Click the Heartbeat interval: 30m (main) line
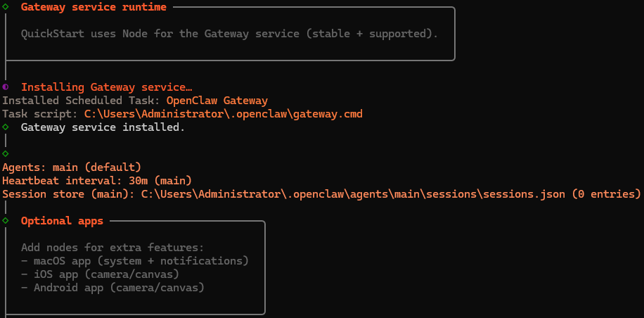The height and width of the screenshot is (318, 644). click(x=97, y=181)
